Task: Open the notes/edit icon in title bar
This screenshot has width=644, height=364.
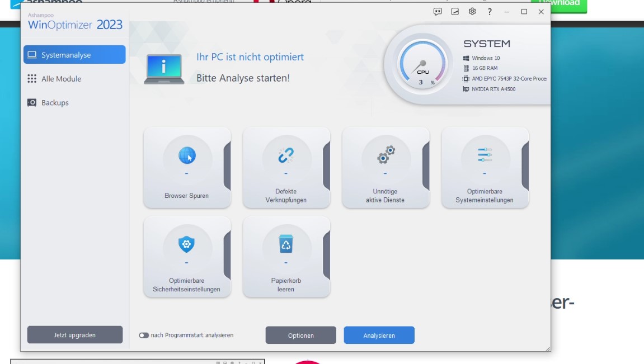Action: click(455, 12)
